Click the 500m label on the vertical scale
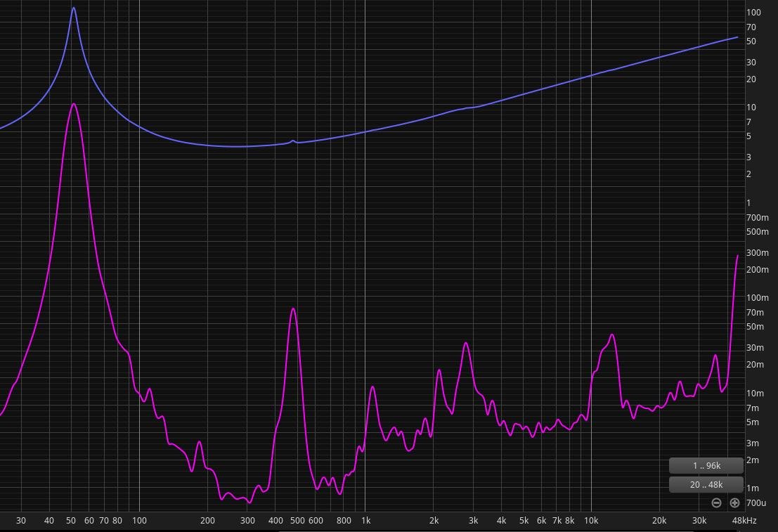 tap(757, 232)
